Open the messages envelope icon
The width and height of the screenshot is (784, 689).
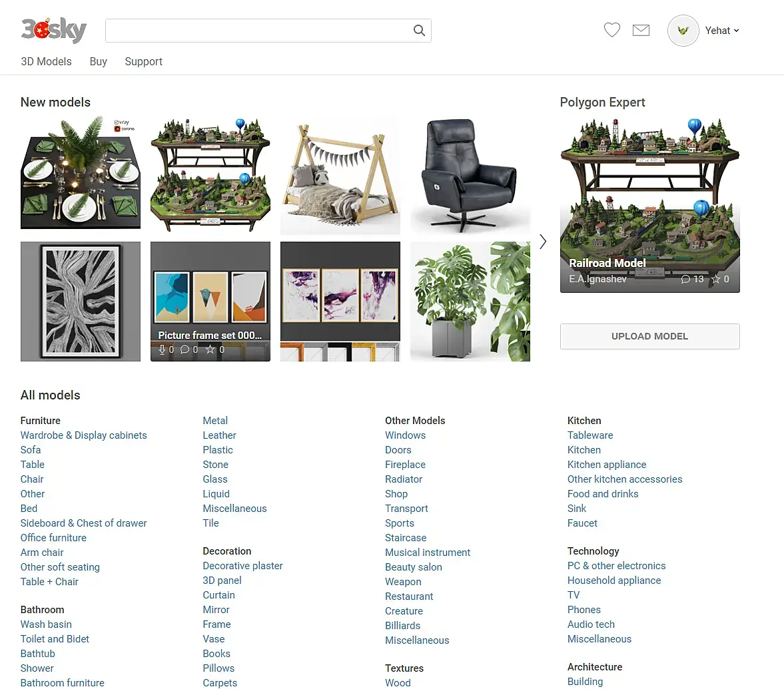pos(641,31)
